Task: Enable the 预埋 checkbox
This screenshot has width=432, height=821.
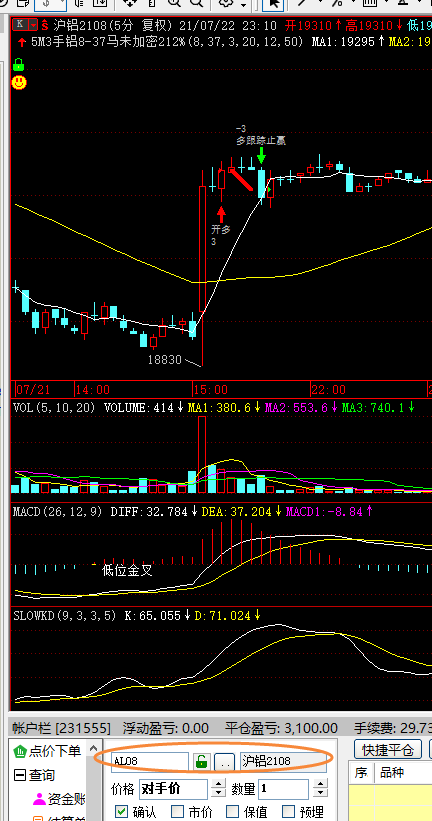Action: [x=289, y=812]
